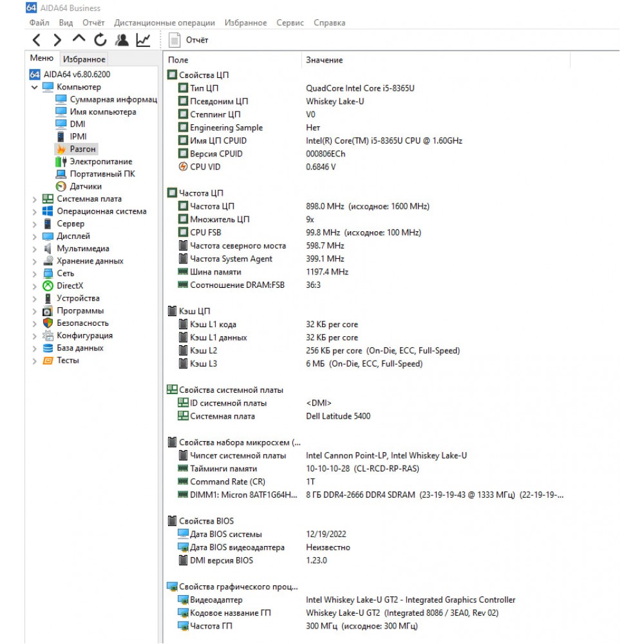Expand the Системная плата tree node
The width and height of the screenshot is (644, 644).
pyautogui.click(x=35, y=199)
